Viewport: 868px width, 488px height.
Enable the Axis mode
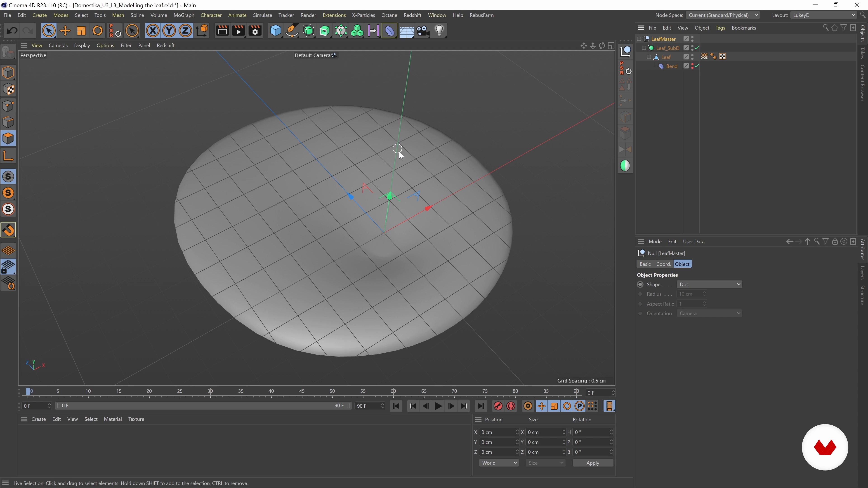tap(8, 156)
